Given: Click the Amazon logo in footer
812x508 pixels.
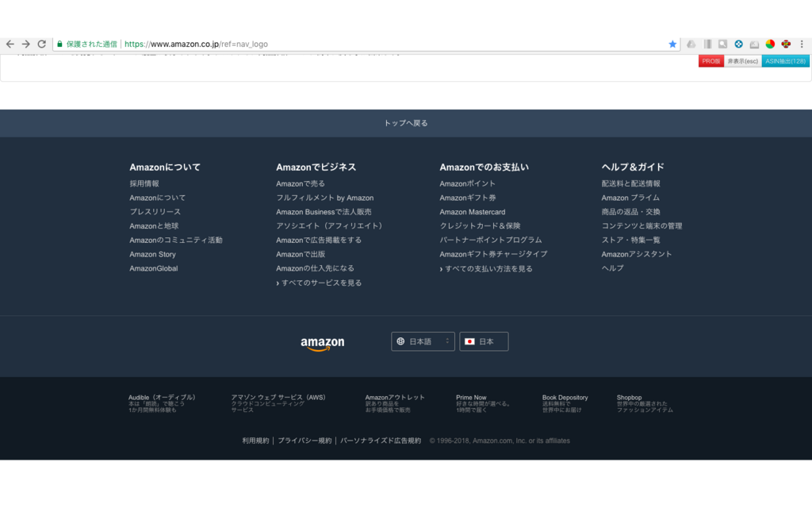Looking at the screenshot, I should click(322, 343).
